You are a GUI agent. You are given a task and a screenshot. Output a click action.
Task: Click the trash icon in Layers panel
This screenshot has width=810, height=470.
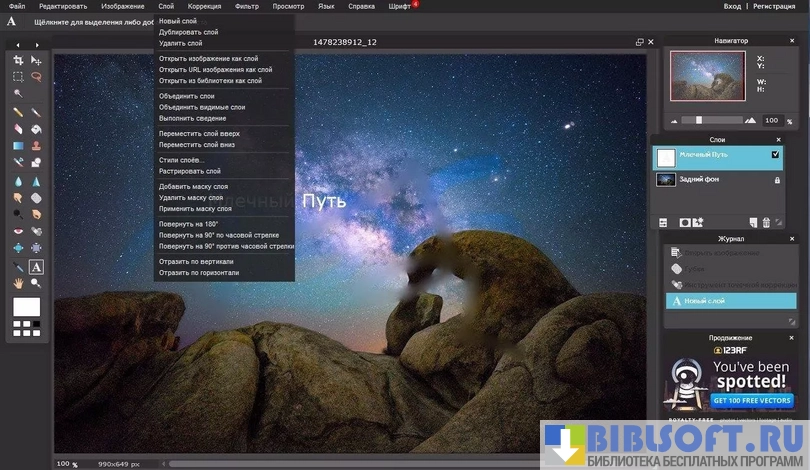tap(766, 222)
